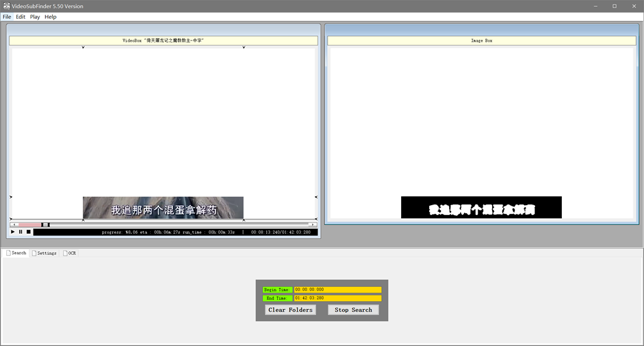This screenshot has height=346, width=644.
Task: Open the Play menu
Action: [x=35, y=17]
